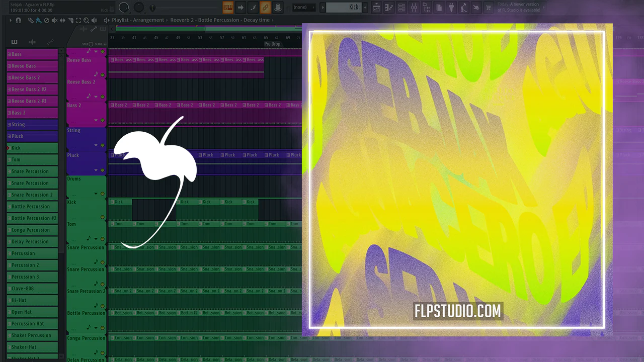Open the newer version available notification
644x362 pixels.
pos(520,7)
